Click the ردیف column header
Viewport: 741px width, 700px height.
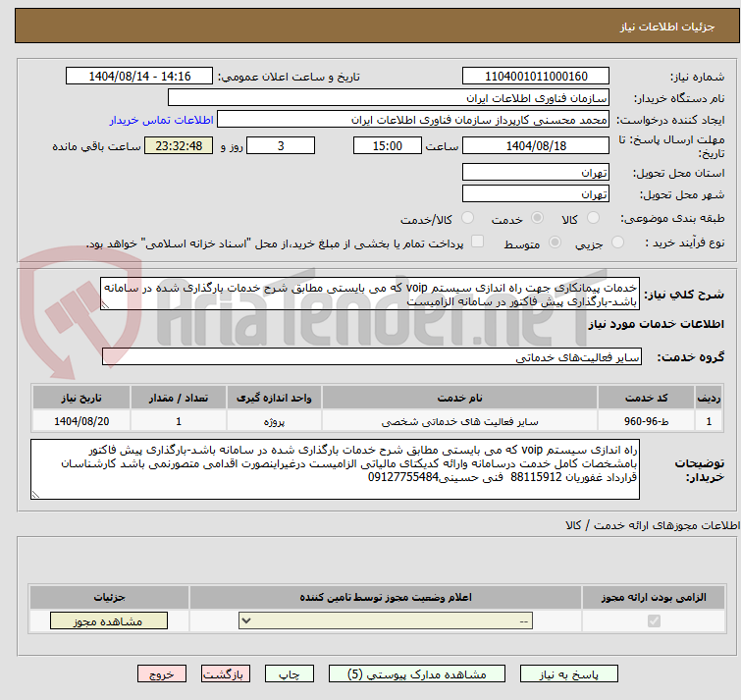point(709,398)
